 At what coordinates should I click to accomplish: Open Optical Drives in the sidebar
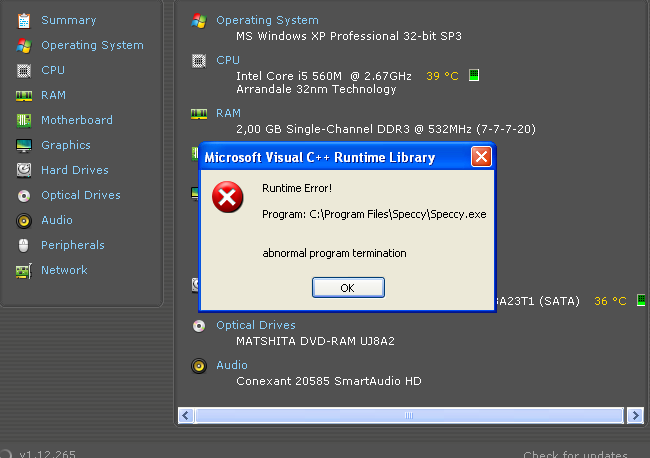click(81, 195)
